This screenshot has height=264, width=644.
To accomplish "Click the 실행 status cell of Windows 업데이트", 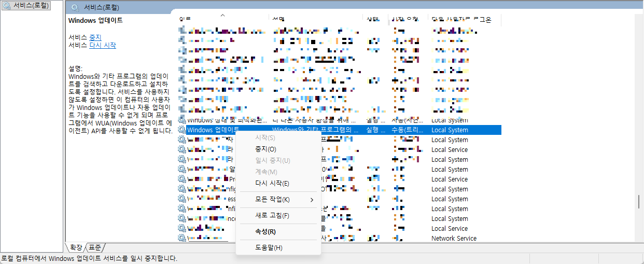I will tap(375, 130).
